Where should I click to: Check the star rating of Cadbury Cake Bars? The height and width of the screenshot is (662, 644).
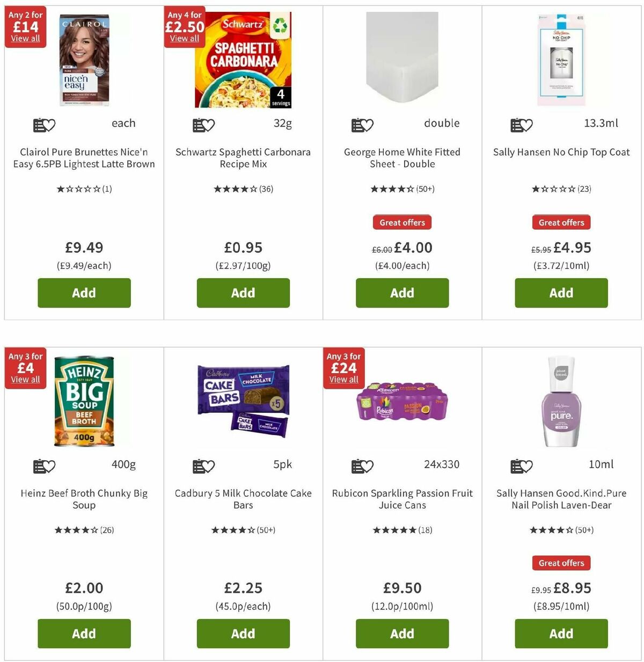point(243,530)
